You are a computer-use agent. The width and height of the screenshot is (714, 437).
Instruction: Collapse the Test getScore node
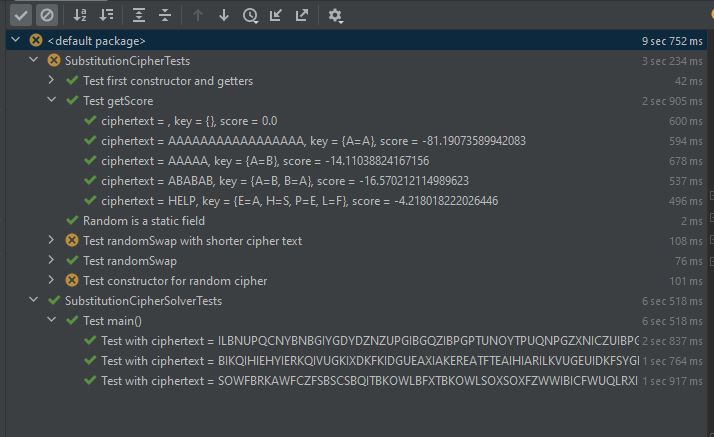[x=52, y=101]
